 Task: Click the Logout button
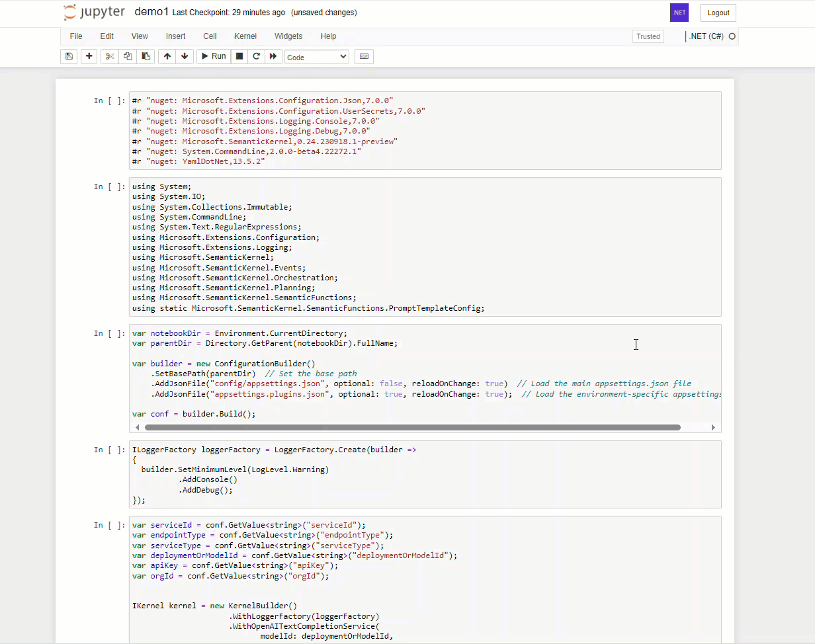(718, 13)
